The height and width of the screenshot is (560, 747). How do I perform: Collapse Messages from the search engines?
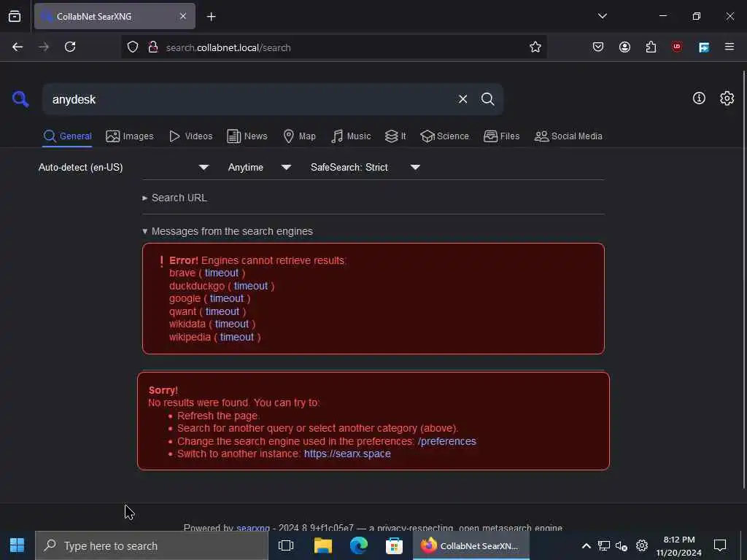(x=228, y=231)
